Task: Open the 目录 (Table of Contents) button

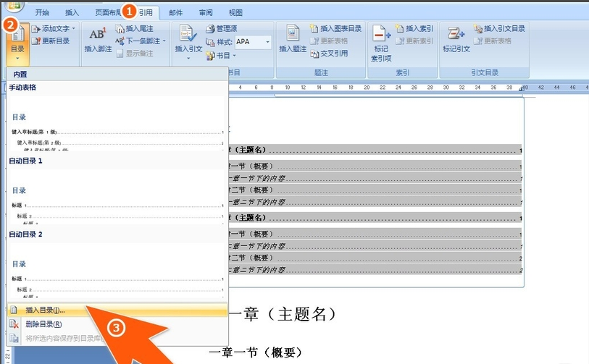Action: 17,44
